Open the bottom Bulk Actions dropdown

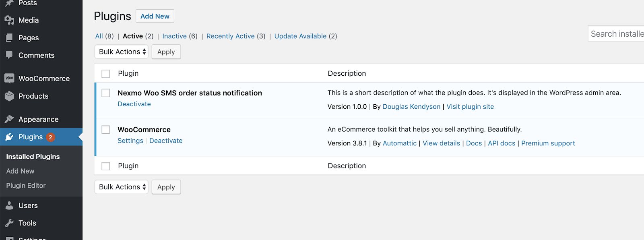pyautogui.click(x=122, y=187)
